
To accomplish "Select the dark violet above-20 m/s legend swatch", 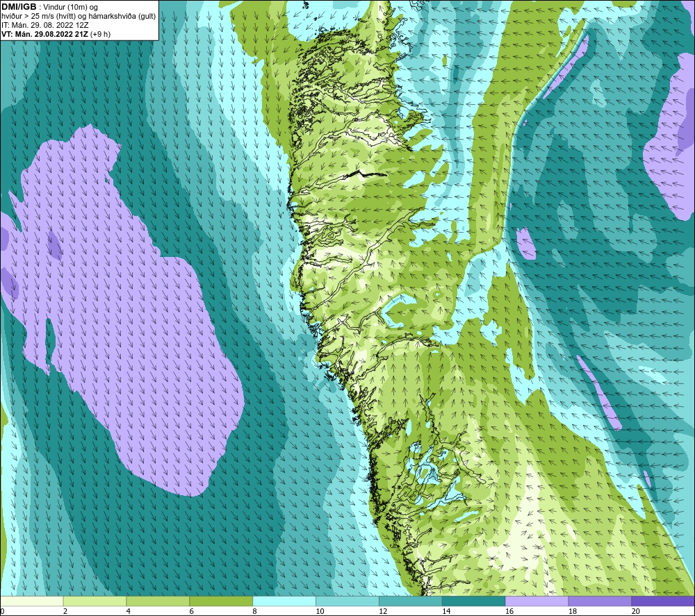I will click(x=662, y=601).
